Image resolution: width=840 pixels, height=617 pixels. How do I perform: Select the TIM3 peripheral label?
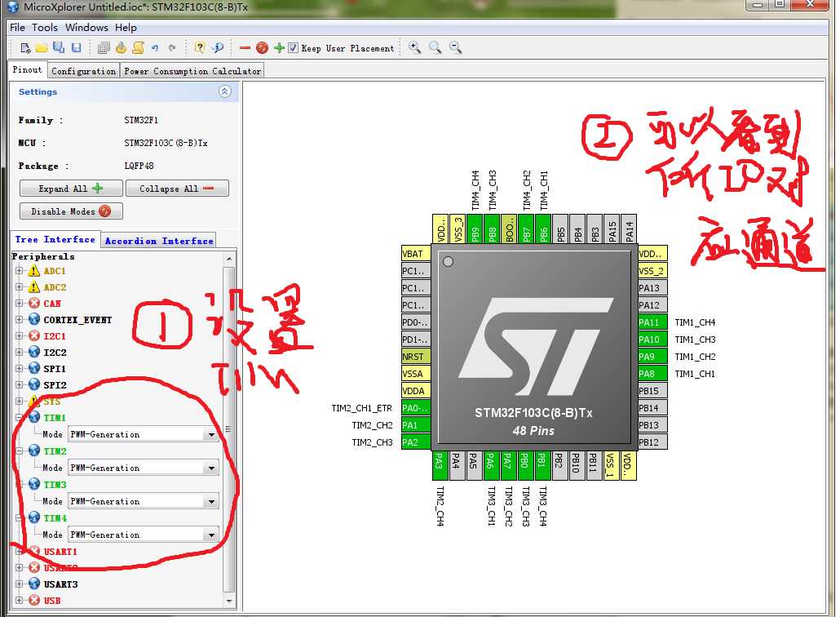pyautogui.click(x=55, y=485)
